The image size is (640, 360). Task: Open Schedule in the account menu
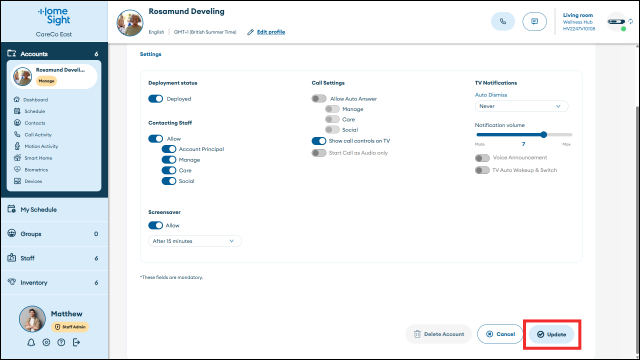(35, 111)
